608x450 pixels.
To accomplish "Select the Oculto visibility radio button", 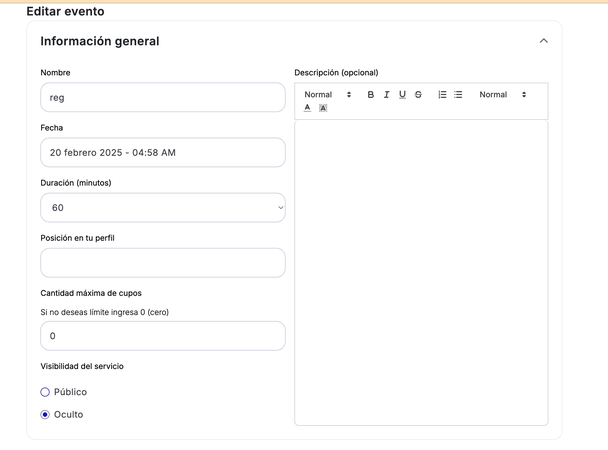I will pyautogui.click(x=45, y=415).
